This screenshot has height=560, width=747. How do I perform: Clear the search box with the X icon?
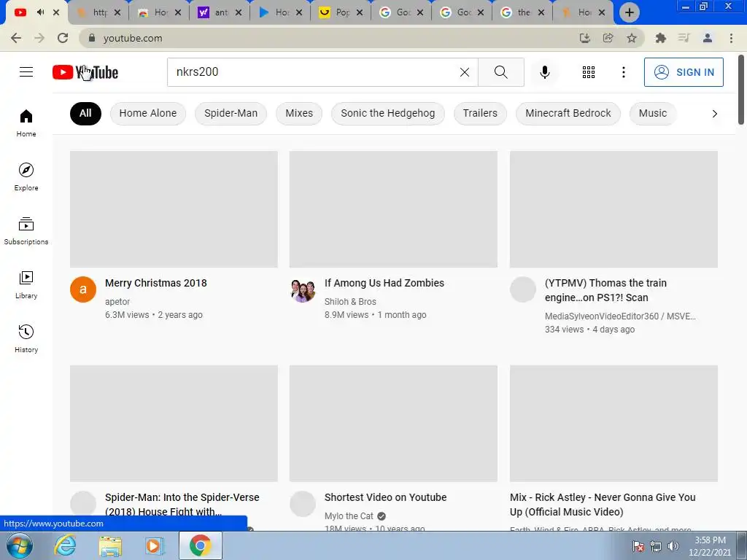pyautogui.click(x=465, y=72)
